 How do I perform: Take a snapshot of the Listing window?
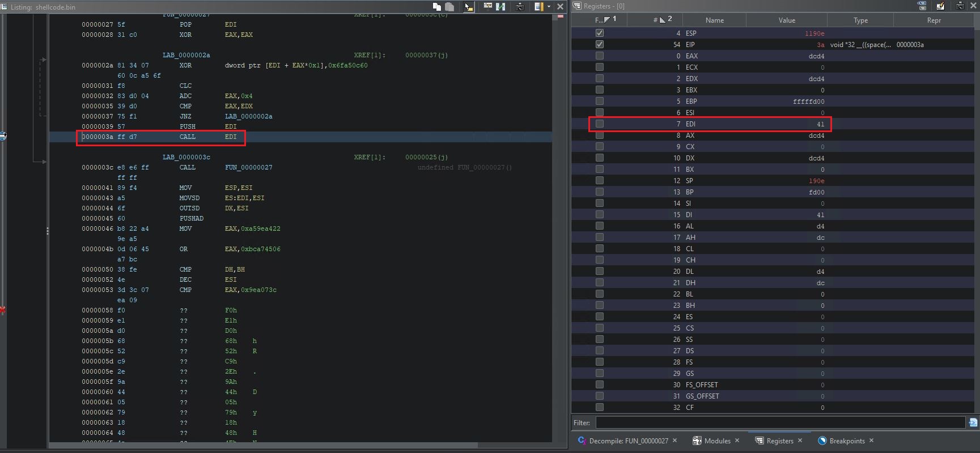pyautogui.click(x=520, y=7)
